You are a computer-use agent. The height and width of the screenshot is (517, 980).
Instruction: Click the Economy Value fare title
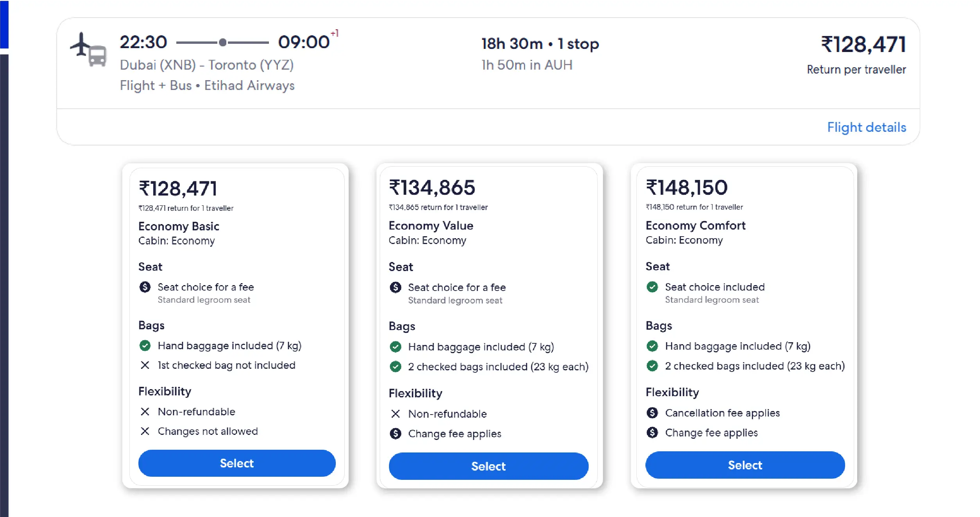pyautogui.click(x=431, y=226)
